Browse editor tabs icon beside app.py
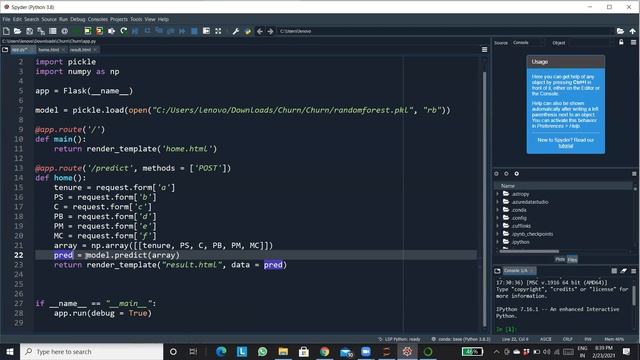640x360 pixels. tap(5, 50)
